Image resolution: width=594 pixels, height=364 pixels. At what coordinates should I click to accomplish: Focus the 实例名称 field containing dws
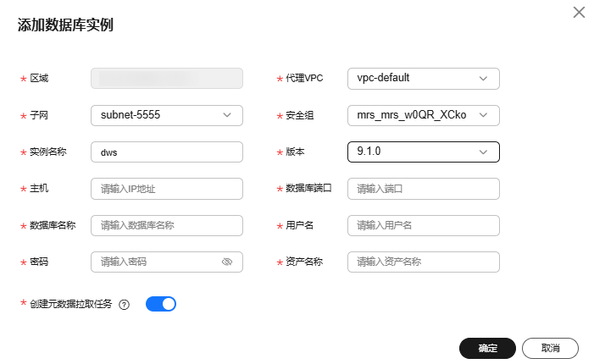pyautogui.click(x=167, y=152)
